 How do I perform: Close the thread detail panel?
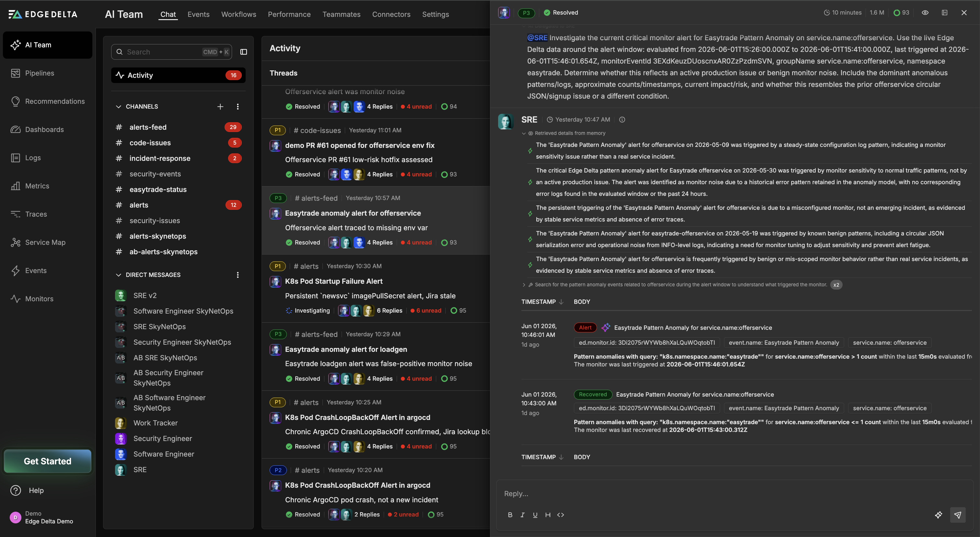click(x=964, y=13)
